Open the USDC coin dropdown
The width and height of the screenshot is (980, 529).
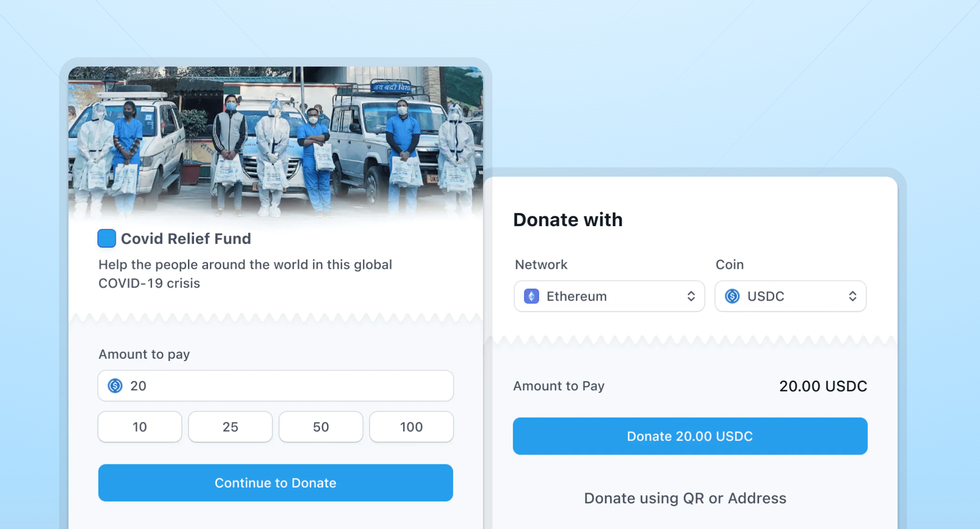[x=790, y=296]
